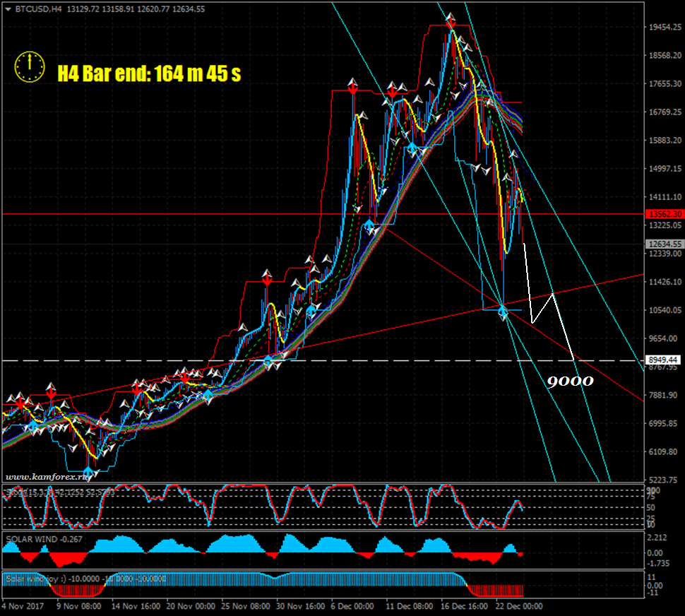Click the 15883.20 price scale value
Screen dimensions: 685x616
pyautogui.click(x=665, y=141)
